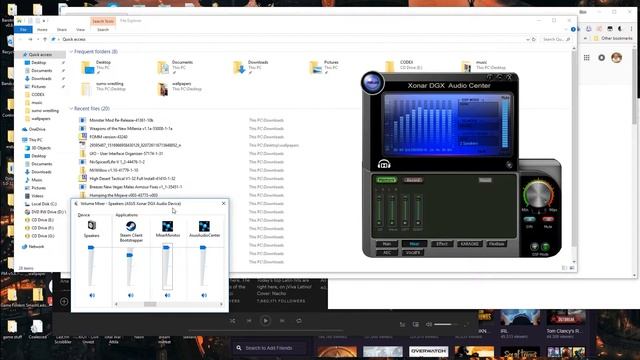Click the AsusAudioCenter app icon in Volume Mixer
The height and width of the screenshot is (360, 640).
click(204, 226)
